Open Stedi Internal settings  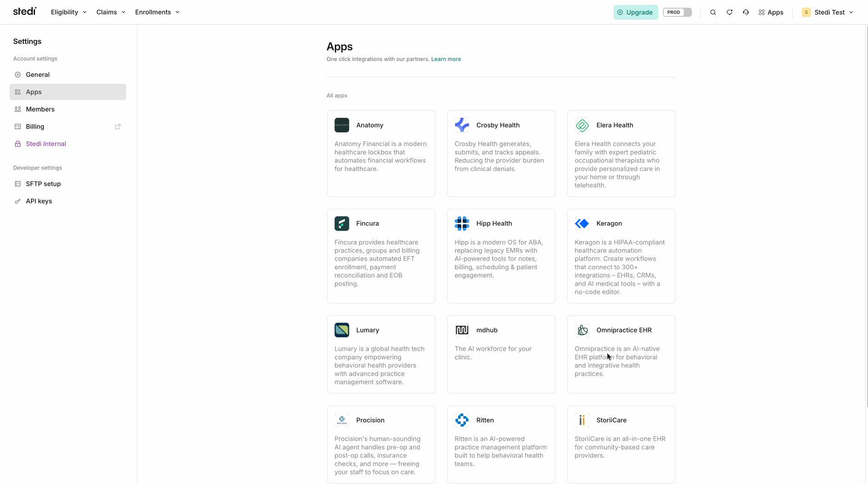pyautogui.click(x=68, y=144)
